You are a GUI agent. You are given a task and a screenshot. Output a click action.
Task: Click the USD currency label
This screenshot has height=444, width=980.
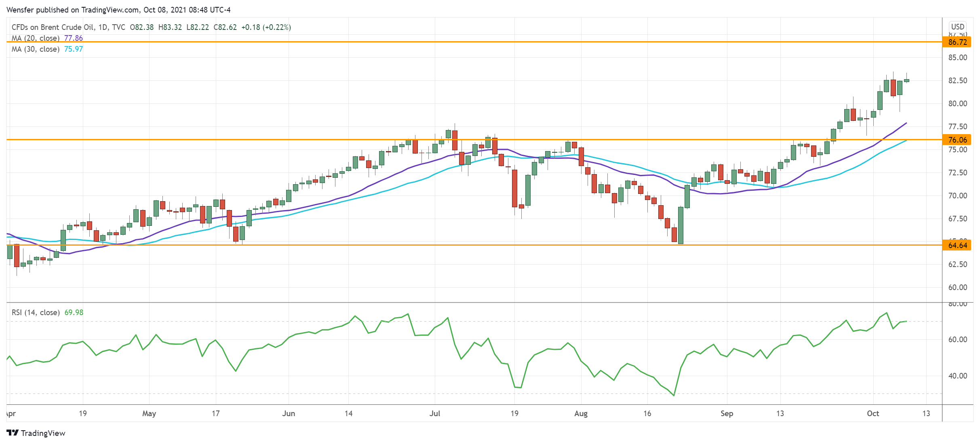pyautogui.click(x=957, y=27)
